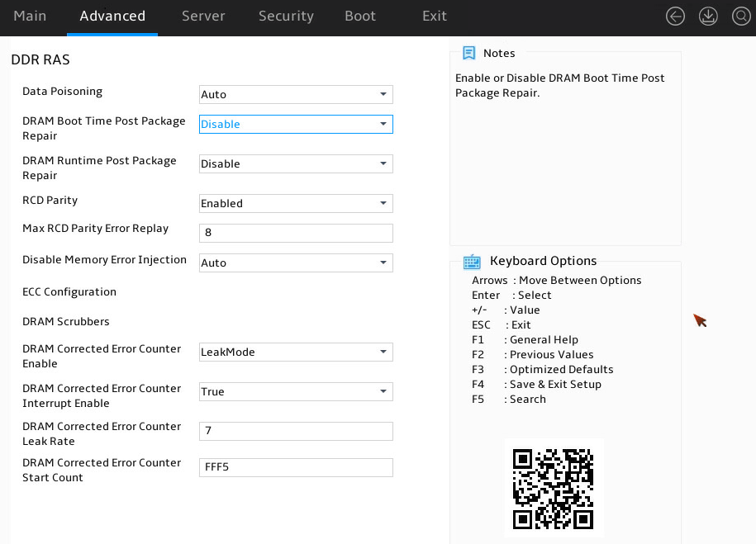Switch to the Server tab
756x544 pixels.
tap(203, 16)
